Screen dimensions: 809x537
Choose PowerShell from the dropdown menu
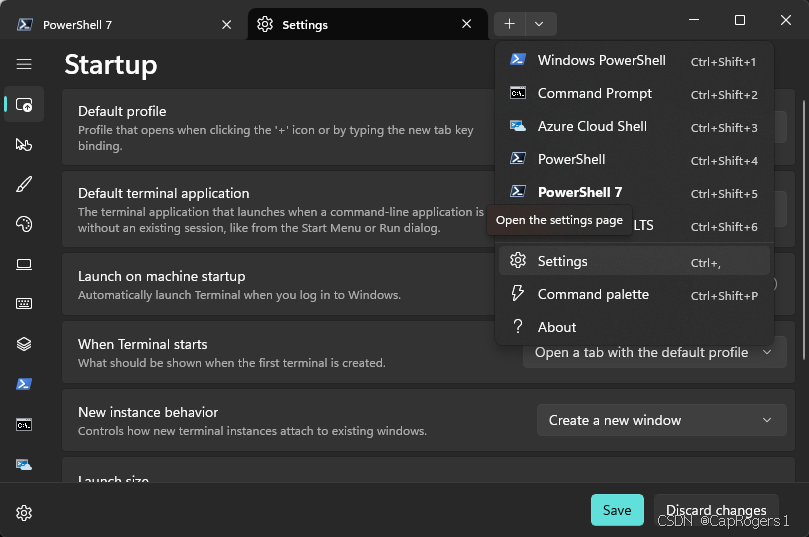coord(634,159)
